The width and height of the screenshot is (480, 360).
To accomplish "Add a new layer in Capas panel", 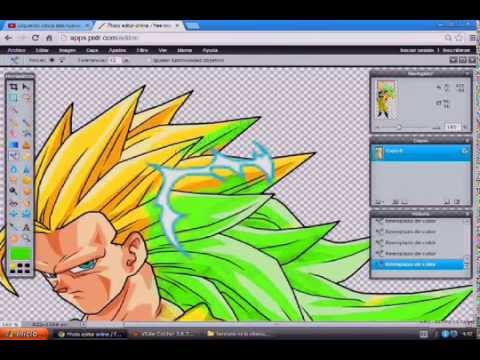I will click(447, 202).
